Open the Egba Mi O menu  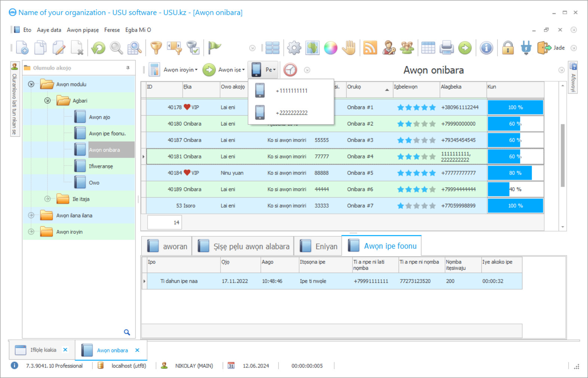click(138, 30)
